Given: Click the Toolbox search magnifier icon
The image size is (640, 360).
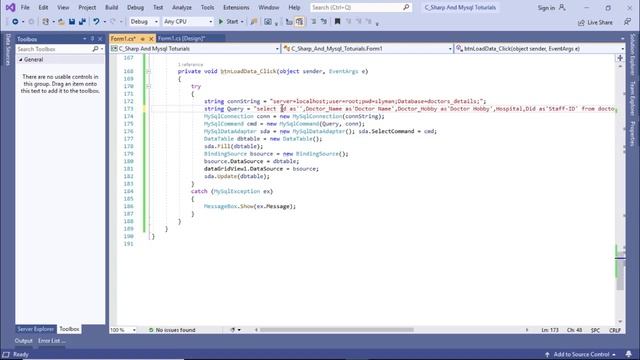Looking at the screenshot, I should tap(95, 49).
